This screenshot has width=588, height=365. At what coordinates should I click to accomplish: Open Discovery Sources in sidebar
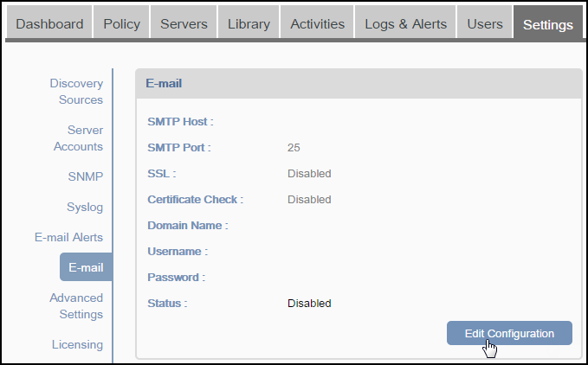coord(76,92)
